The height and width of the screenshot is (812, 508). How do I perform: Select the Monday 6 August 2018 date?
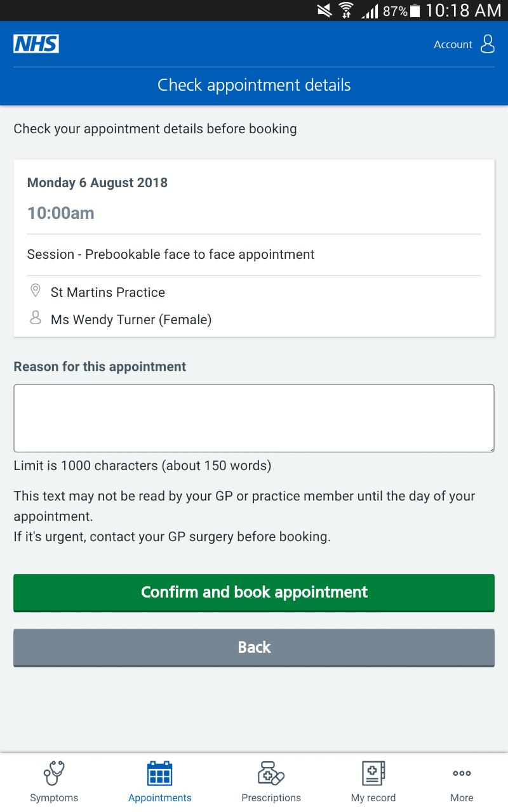pos(97,183)
